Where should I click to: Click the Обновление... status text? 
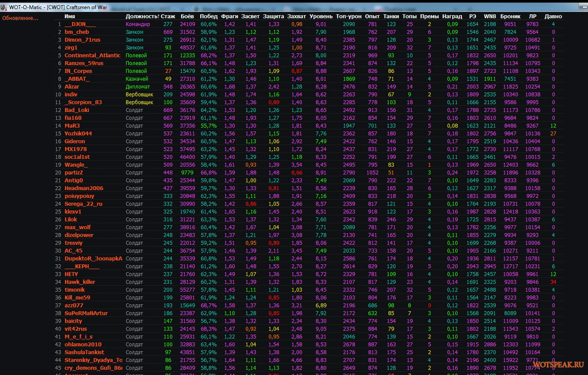[x=20, y=18]
